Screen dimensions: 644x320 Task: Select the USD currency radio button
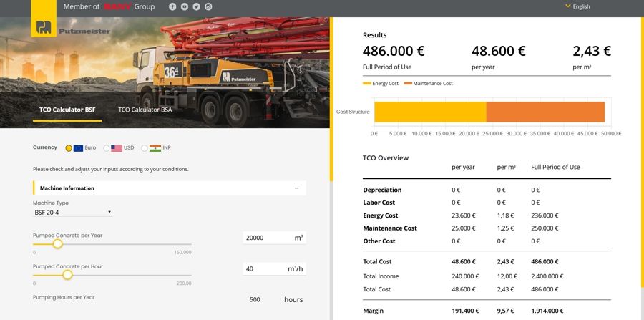tap(107, 148)
